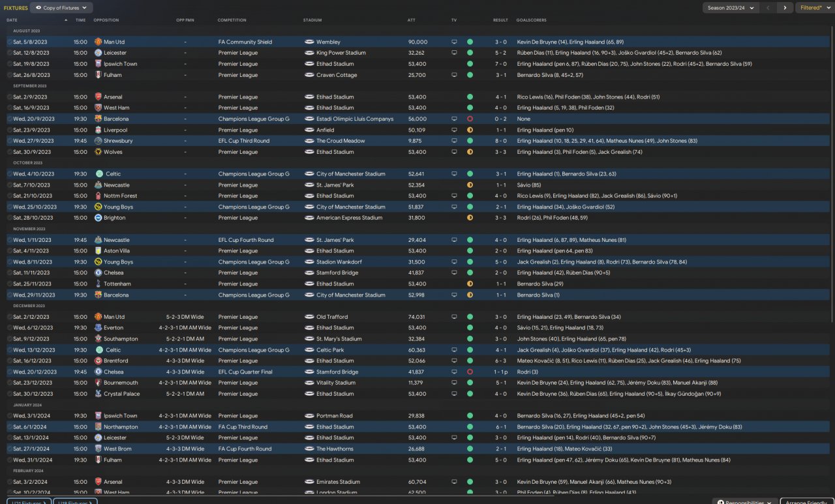
Task: Sort by the Stadium column header
Action: pyautogui.click(x=312, y=20)
